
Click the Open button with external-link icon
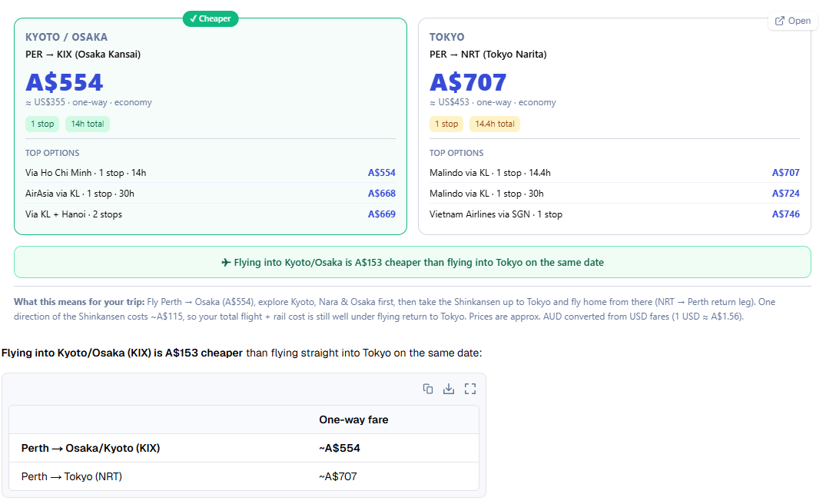(x=792, y=21)
